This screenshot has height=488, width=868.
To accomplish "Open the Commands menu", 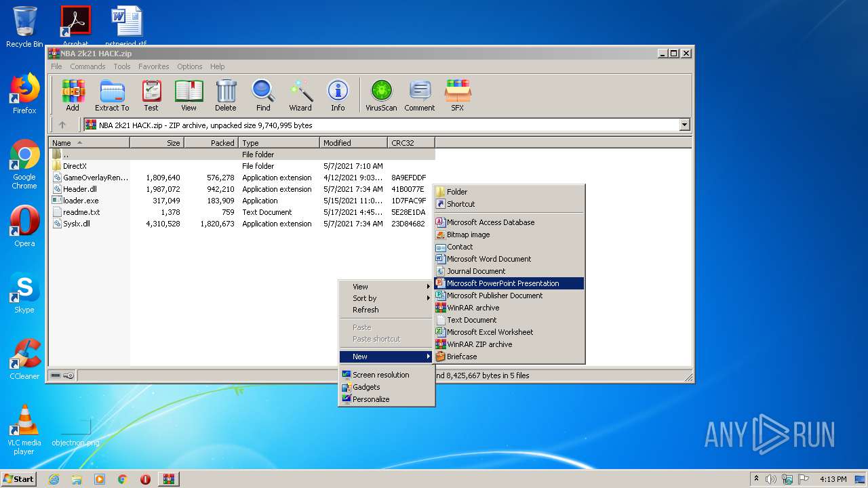I will pos(87,66).
